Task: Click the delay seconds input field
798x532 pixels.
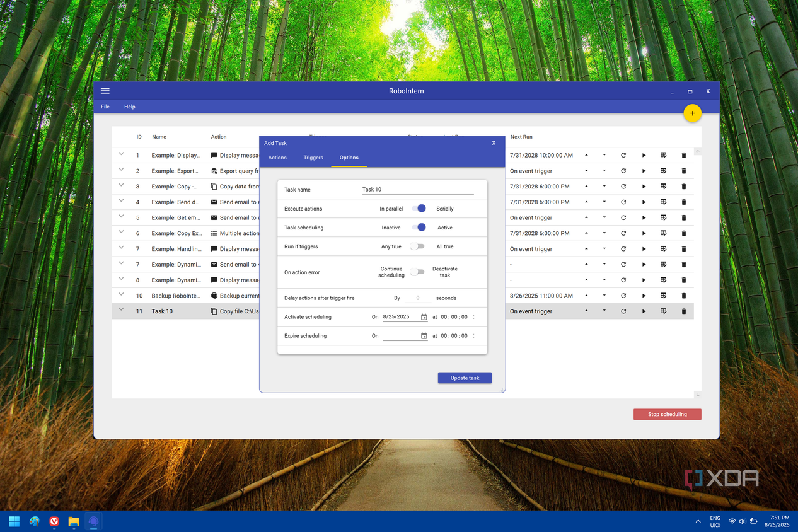Action: coord(417,298)
